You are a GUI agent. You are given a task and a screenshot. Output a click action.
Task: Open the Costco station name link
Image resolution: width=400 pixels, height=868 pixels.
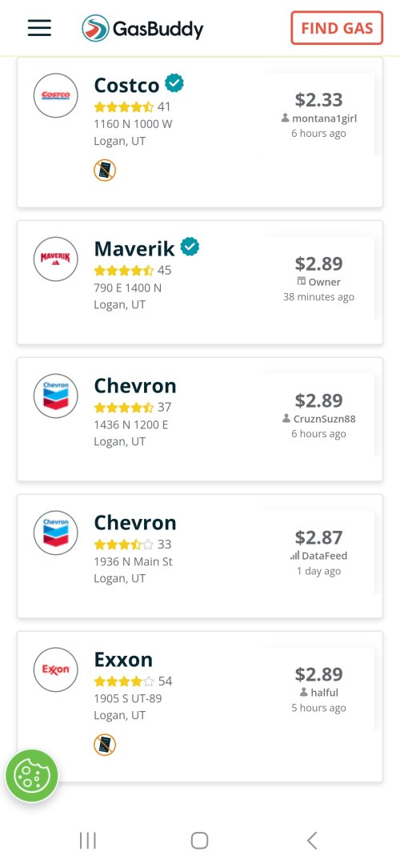pos(126,85)
